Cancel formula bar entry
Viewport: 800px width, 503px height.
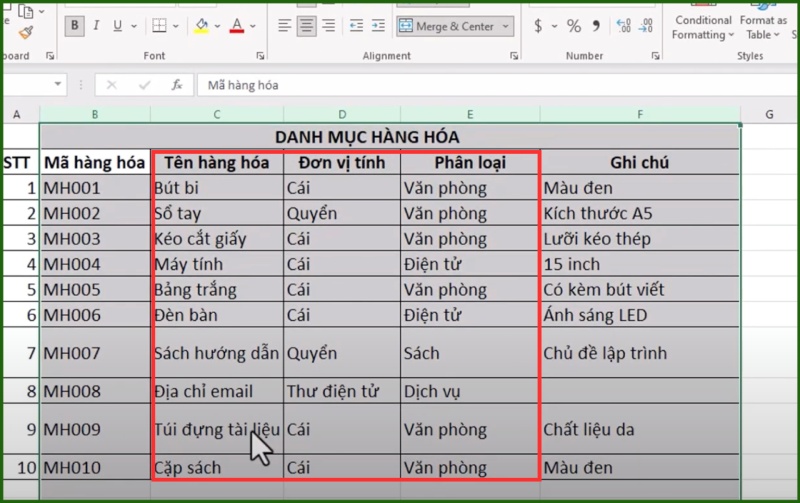pyautogui.click(x=111, y=85)
